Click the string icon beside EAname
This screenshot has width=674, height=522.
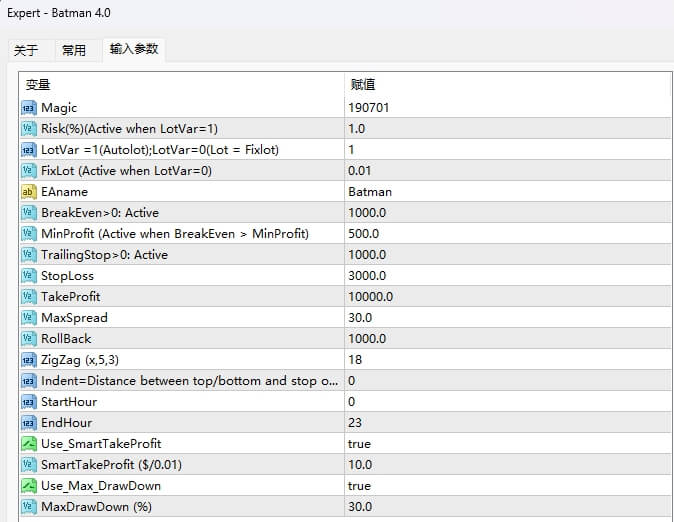pyautogui.click(x=29, y=192)
